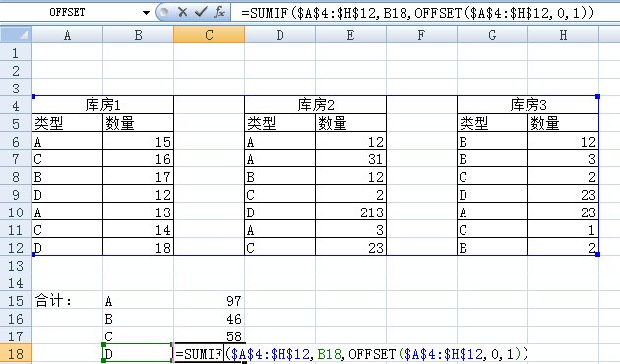Click the total 58 for type C

click(210, 335)
